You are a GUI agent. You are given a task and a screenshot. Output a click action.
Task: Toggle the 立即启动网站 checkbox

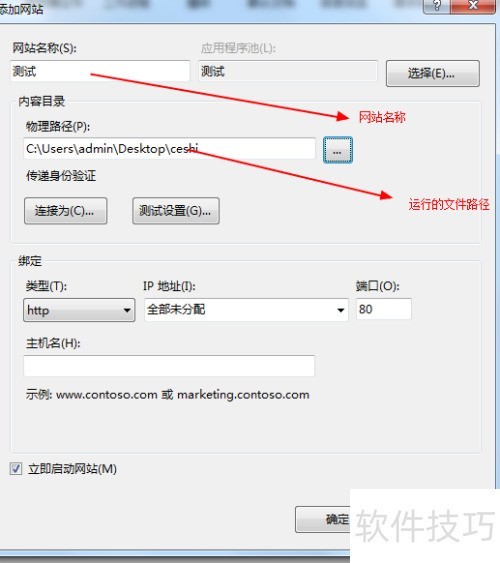[x=16, y=469]
